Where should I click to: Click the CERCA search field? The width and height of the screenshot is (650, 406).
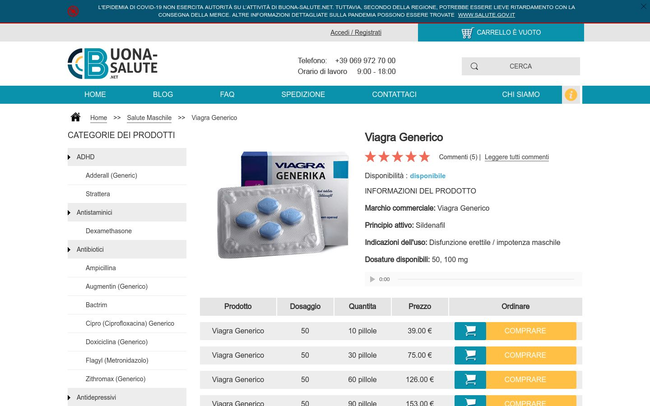click(x=521, y=66)
